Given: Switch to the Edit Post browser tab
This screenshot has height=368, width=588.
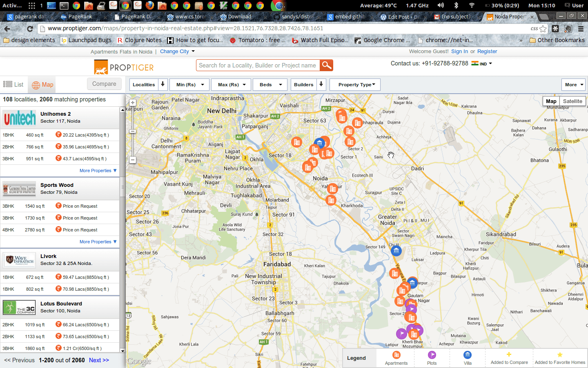Looking at the screenshot, I should pos(403,17).
